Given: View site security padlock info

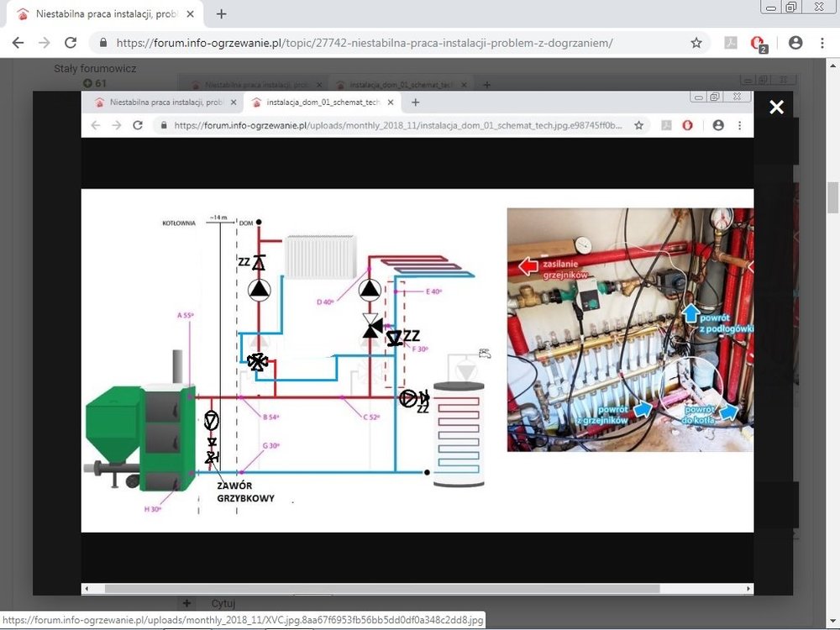Looking at the screenshot, I should pos(104,43).
